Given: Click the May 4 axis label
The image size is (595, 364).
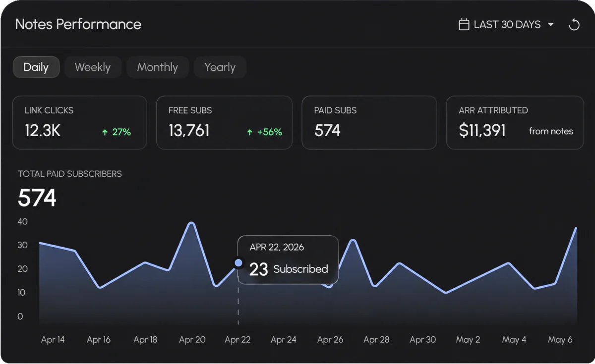Looking at the screenshot, I should pos(514,340).
